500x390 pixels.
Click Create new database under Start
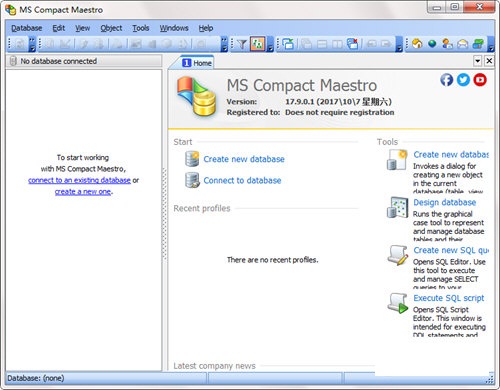(x=244, y=159)
